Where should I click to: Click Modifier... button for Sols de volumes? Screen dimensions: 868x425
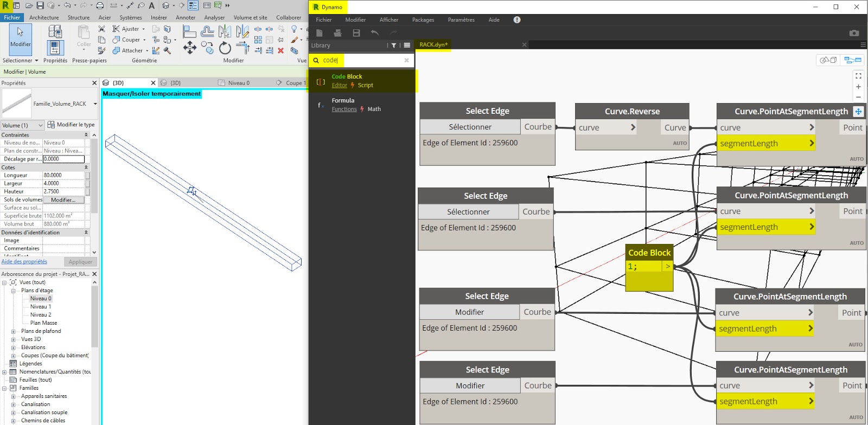click(x=63, y=200)
